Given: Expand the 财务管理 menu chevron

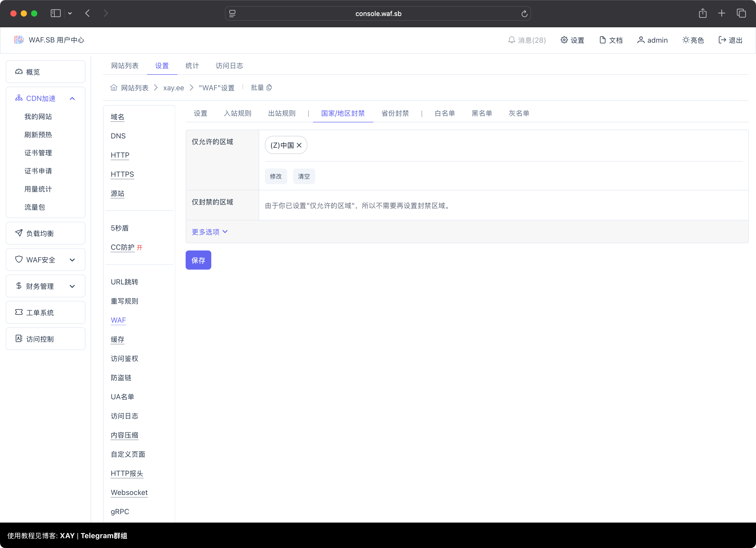Looking at the screenshot, I should pyautogui.click(x=72, y=286).
